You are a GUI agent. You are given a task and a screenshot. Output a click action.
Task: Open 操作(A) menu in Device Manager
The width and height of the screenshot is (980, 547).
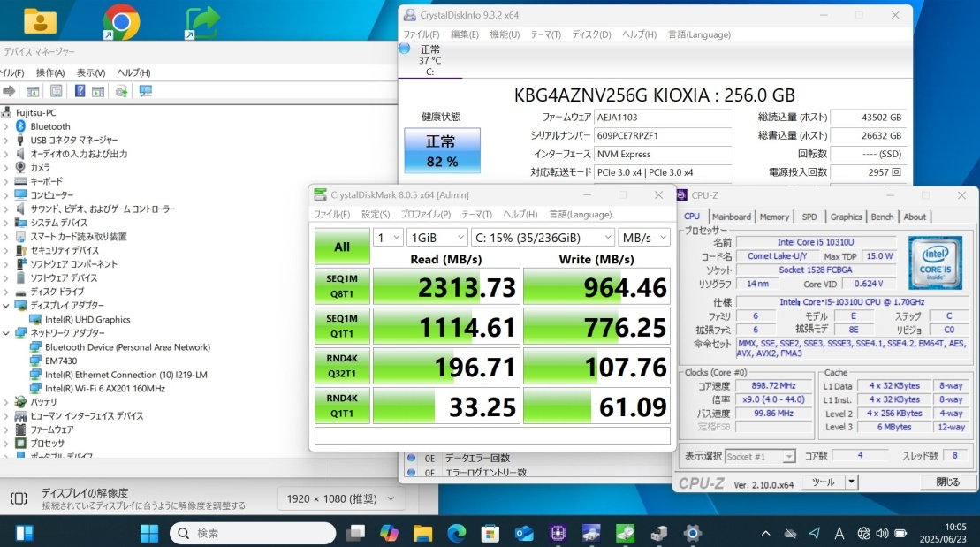[50, 72]
